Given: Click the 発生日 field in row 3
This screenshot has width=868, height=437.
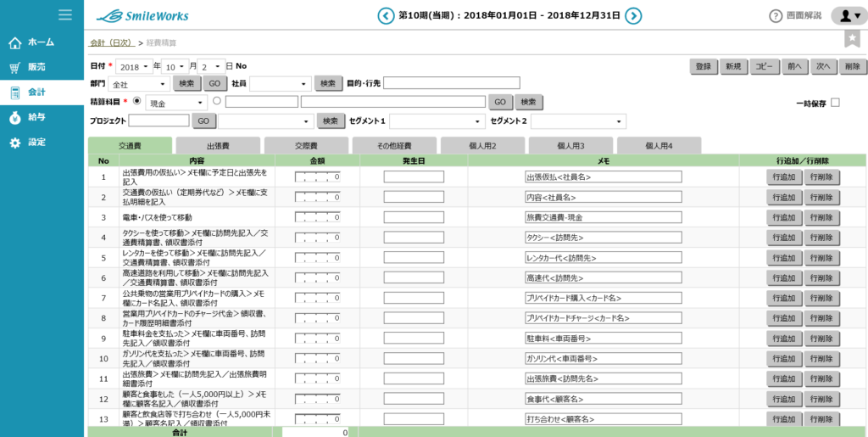Looking at the screenshot, I should click(414, 217).
